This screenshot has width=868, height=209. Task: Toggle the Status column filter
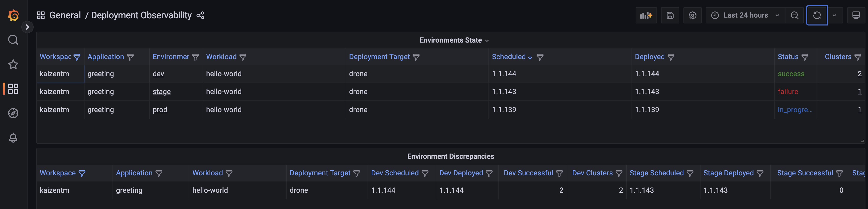(805, 57)
